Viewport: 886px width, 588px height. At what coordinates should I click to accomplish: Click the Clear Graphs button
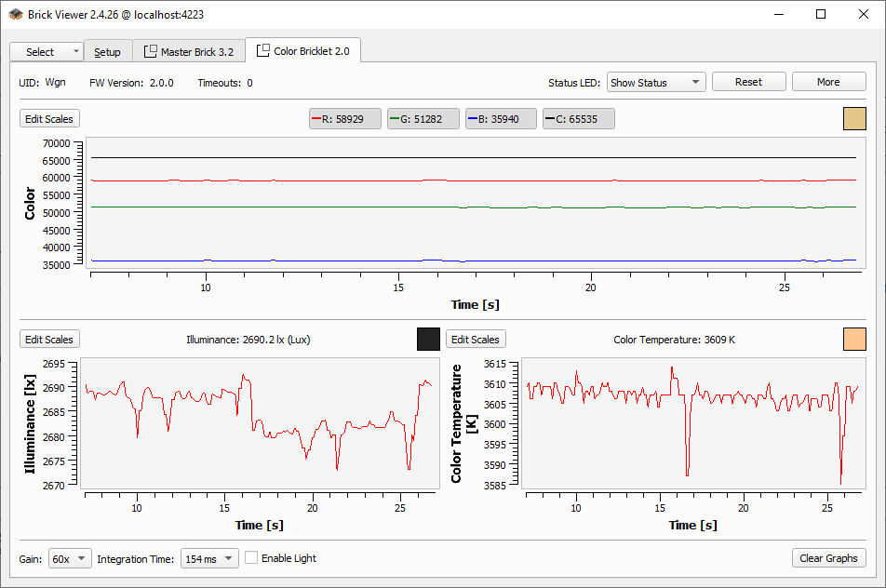pos(828,558)
